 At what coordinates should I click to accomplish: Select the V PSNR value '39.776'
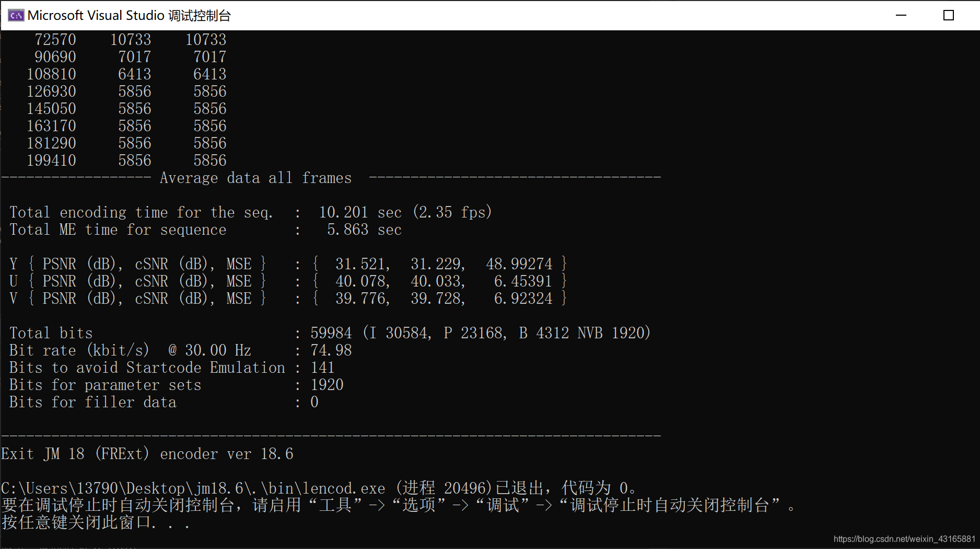361,299
